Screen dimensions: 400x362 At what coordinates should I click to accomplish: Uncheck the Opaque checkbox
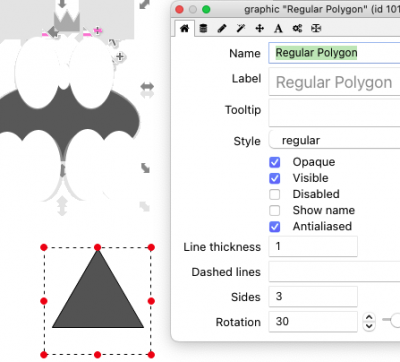275,162
